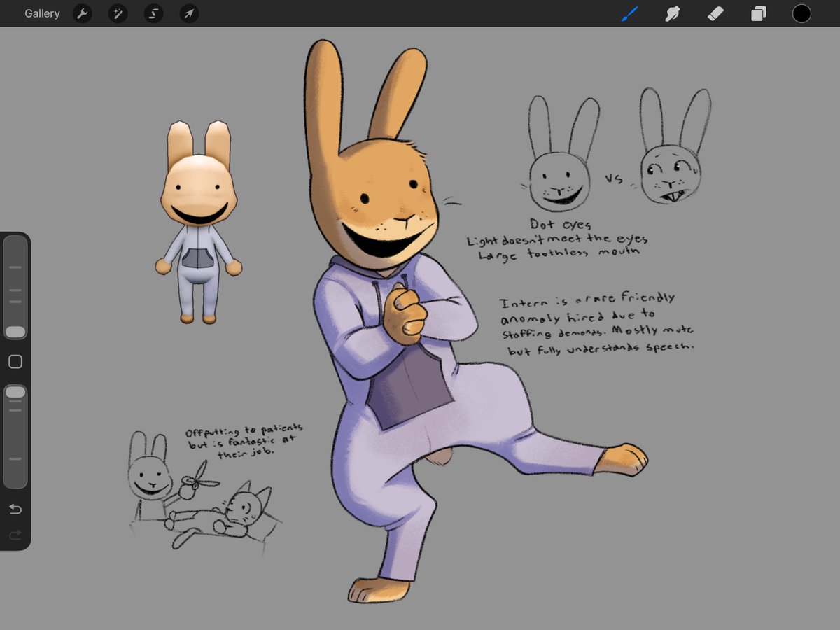Open the active color picker circle

coord(801,13)
